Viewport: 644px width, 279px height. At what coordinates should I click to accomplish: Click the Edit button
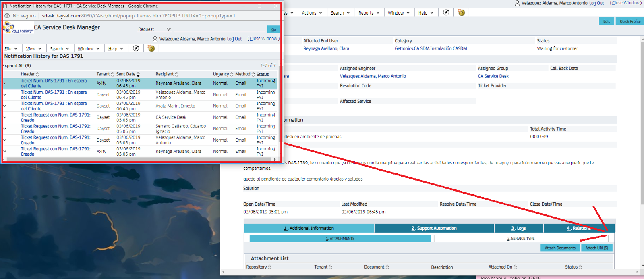click(x=607, y=21)
